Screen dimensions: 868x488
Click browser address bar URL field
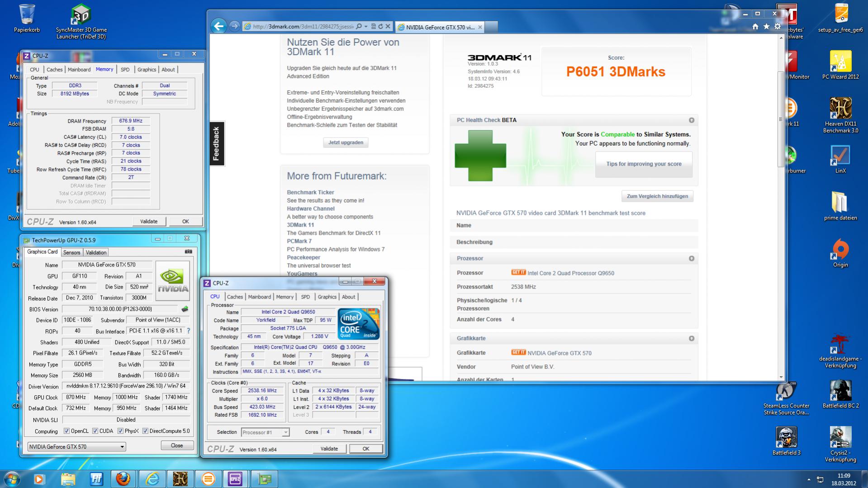tap(303, 27)
